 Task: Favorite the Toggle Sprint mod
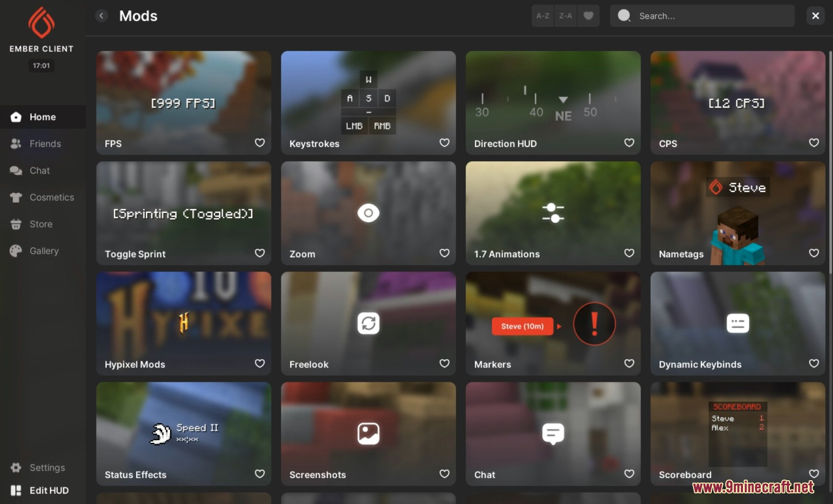(x=260, y=253)
